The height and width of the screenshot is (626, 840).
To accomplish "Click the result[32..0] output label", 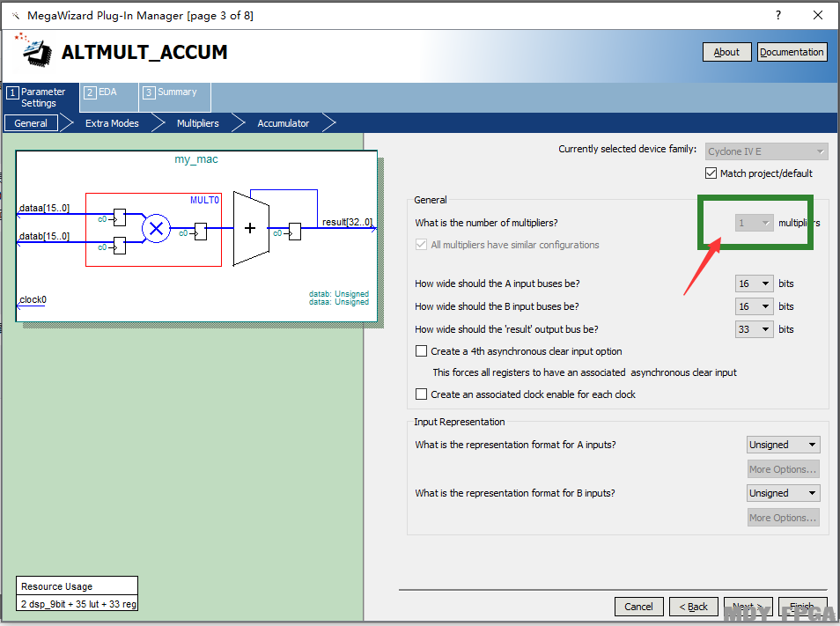I will pos(347,222).
